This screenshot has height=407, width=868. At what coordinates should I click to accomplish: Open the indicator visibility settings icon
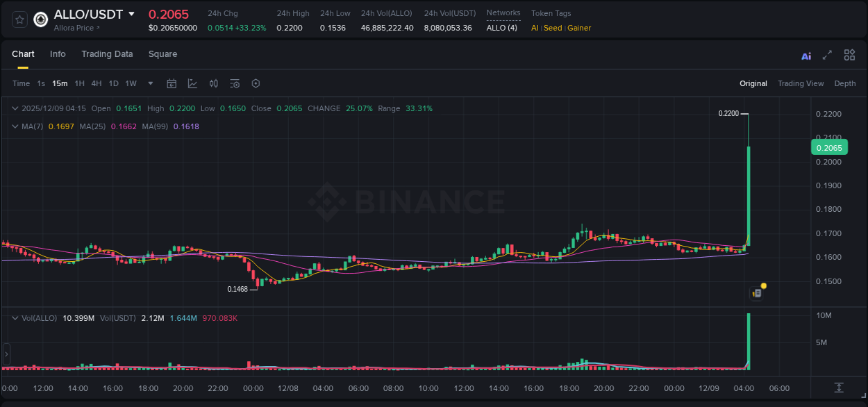[x=234, y=83]
